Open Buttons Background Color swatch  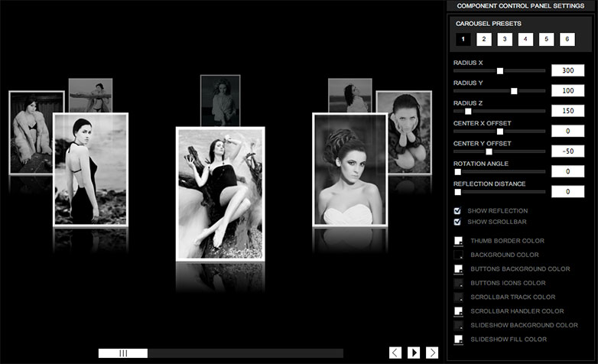tap(458, 269)
